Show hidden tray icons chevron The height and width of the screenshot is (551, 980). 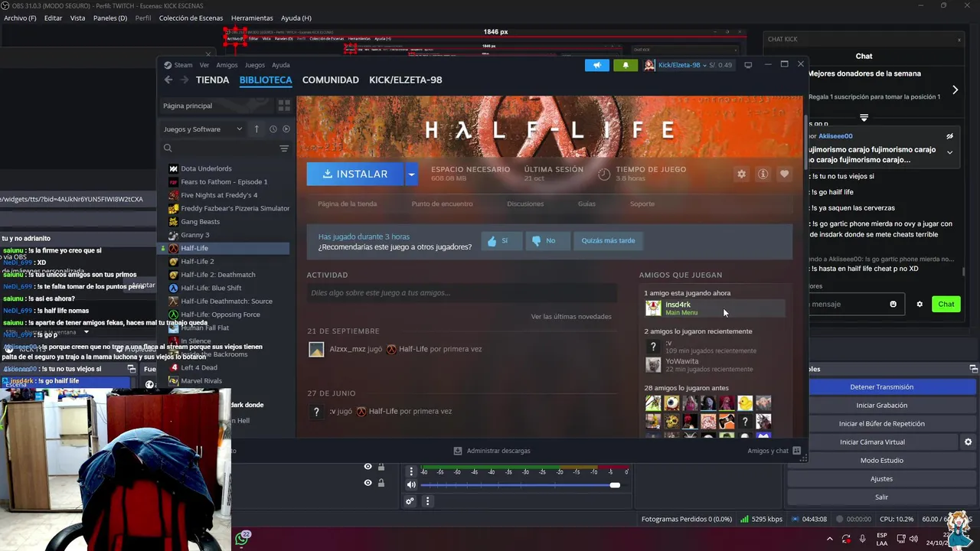[x=831, y=539]
